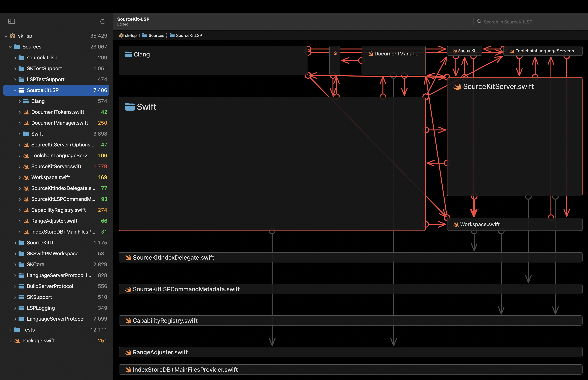588x380 pixels.
Task: Click the SourceKitD folder icon in sidebar
Action: tap(21, 243)
